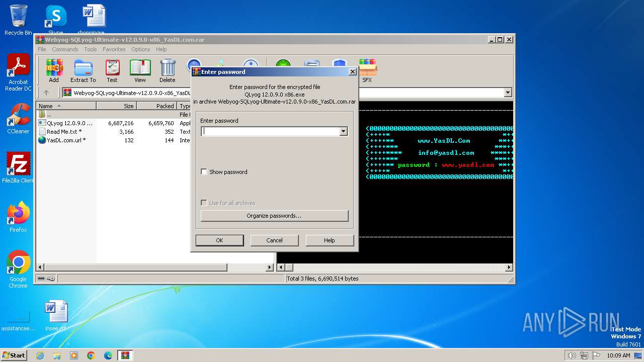Click the Extract To toolbar icon
644x362 pixels.
pos(83,70)
